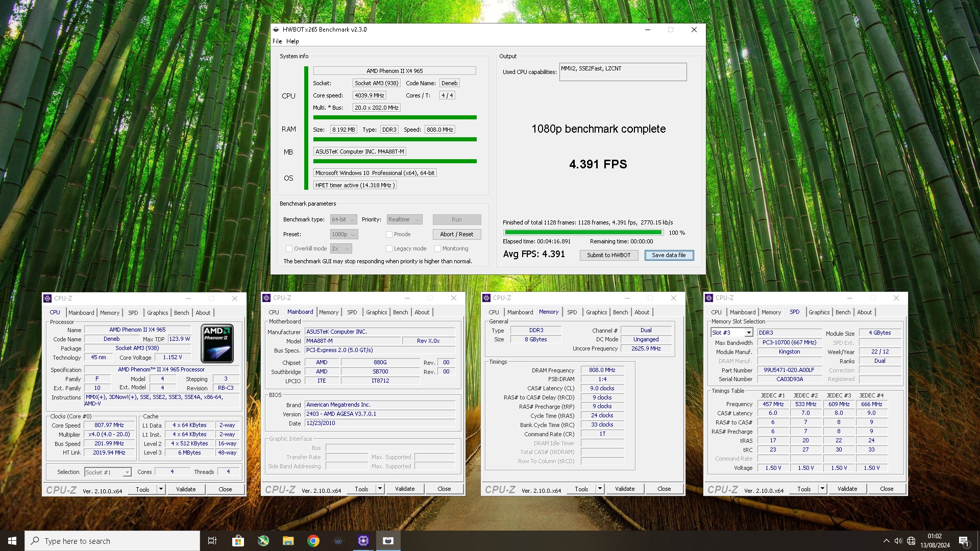Click title icon of the CPU-tab CPU-Z window
Screen dimensions: 980x551
tap(47, 298)
